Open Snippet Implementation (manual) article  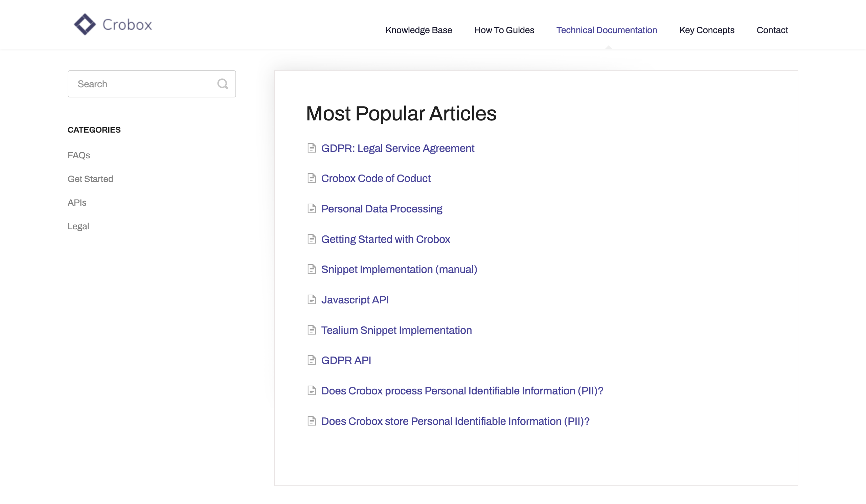[x=399, y=269]
